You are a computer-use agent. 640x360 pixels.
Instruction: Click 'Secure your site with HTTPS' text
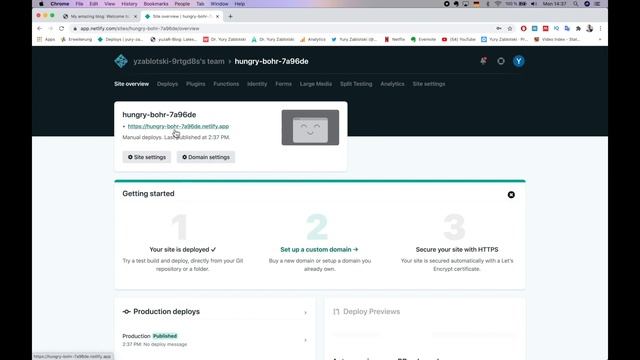click(457, 249)
